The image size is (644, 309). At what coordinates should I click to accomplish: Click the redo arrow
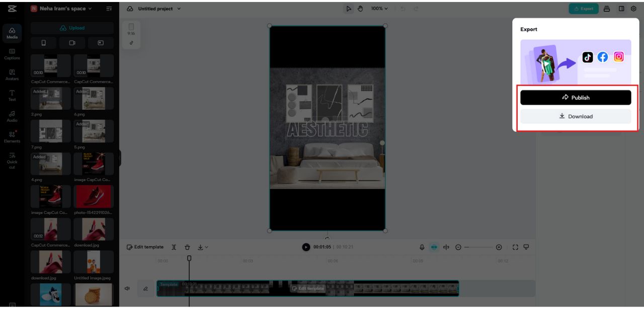(x=416, y=9)
